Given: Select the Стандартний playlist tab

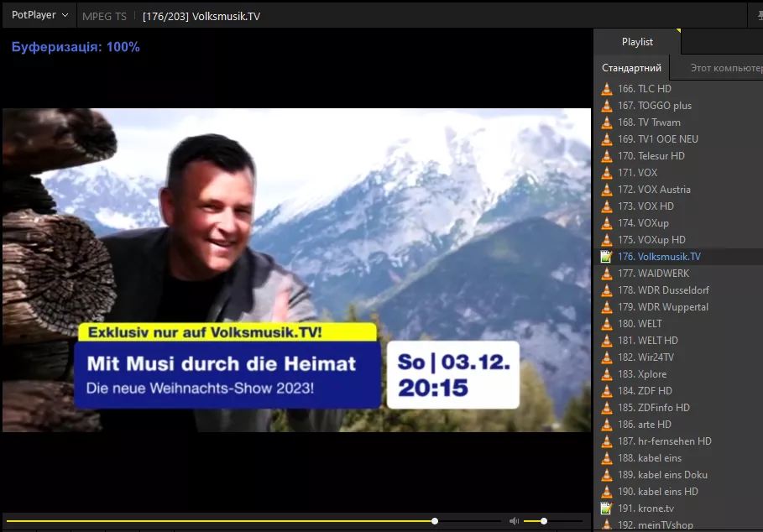Looking at the screenshot, I should tap(631, 68).
